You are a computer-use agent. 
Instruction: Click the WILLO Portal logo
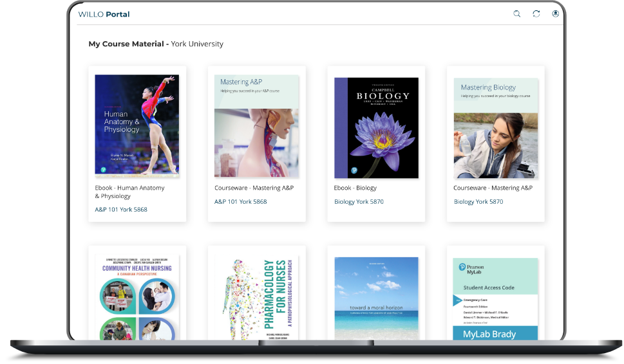[104, 14]
